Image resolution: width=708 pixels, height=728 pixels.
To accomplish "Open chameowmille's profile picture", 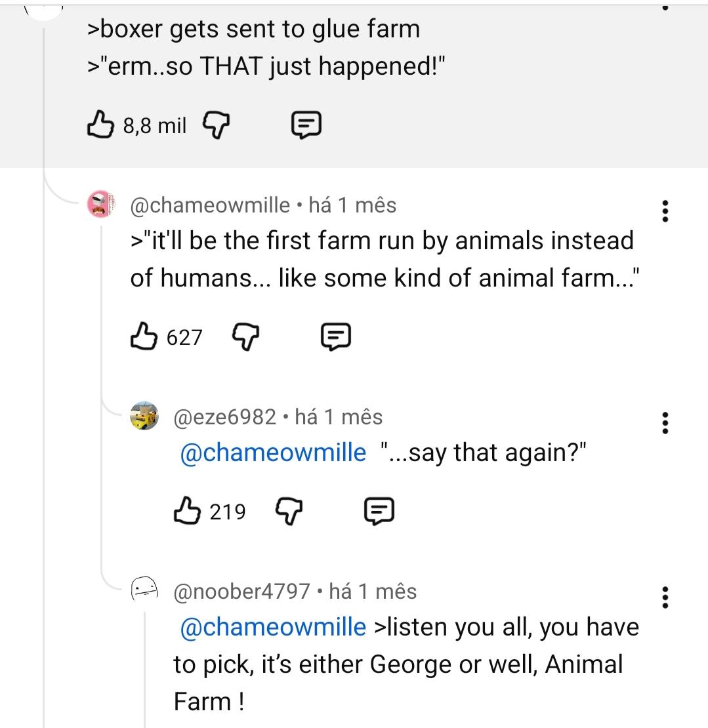I will [102, 205].
